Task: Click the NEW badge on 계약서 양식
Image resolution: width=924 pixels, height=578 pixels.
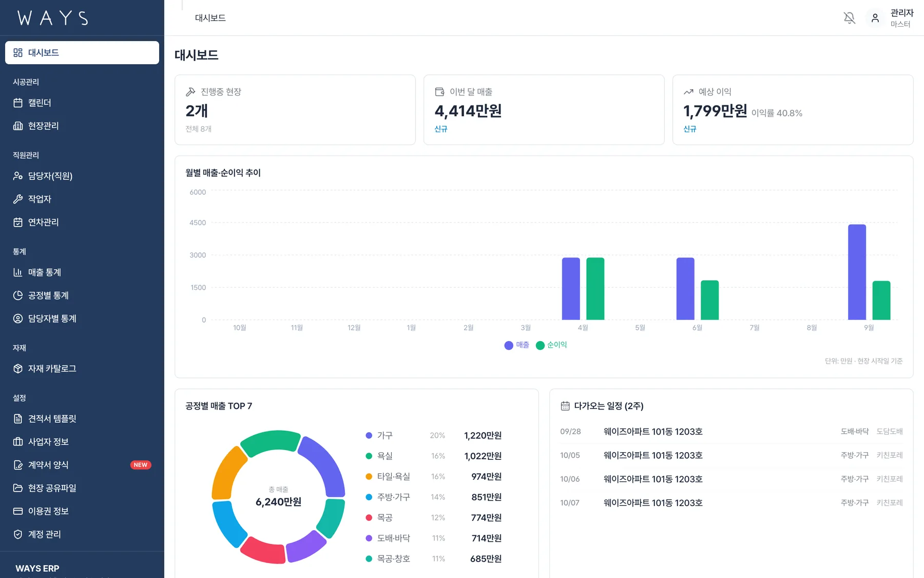Action: point(141,465)
